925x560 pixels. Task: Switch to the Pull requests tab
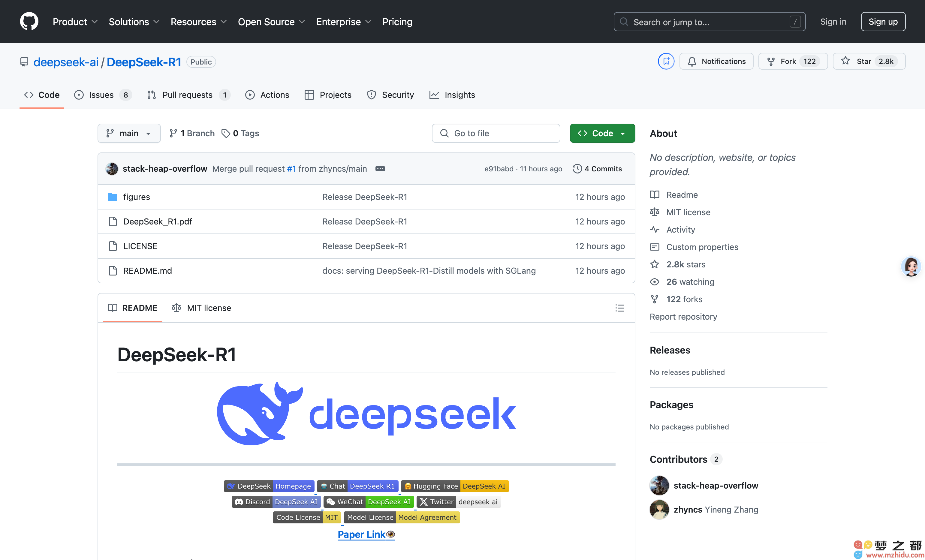click(x=188, y=95)
